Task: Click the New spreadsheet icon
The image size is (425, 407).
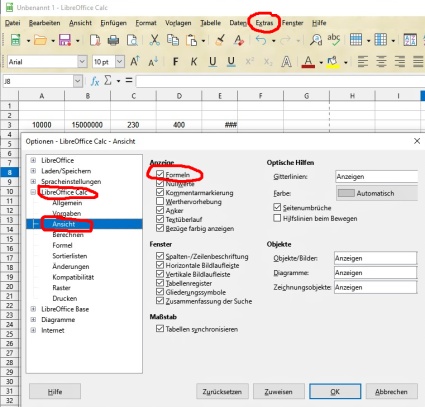Action: point(15,40)
